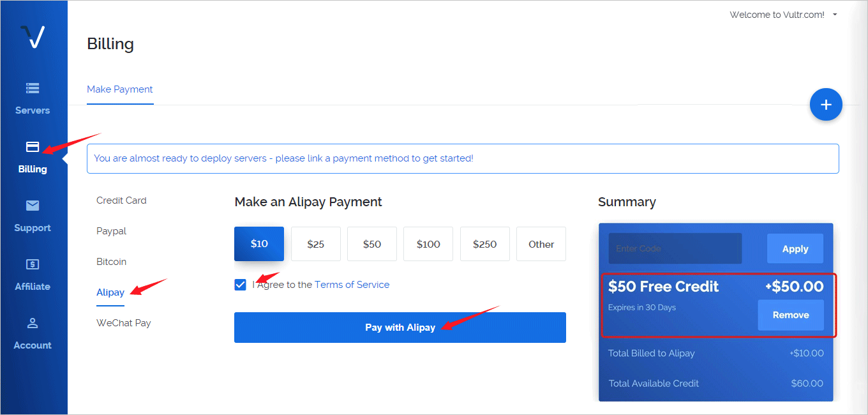Click the blue plus deploy button

click(826, 105)
